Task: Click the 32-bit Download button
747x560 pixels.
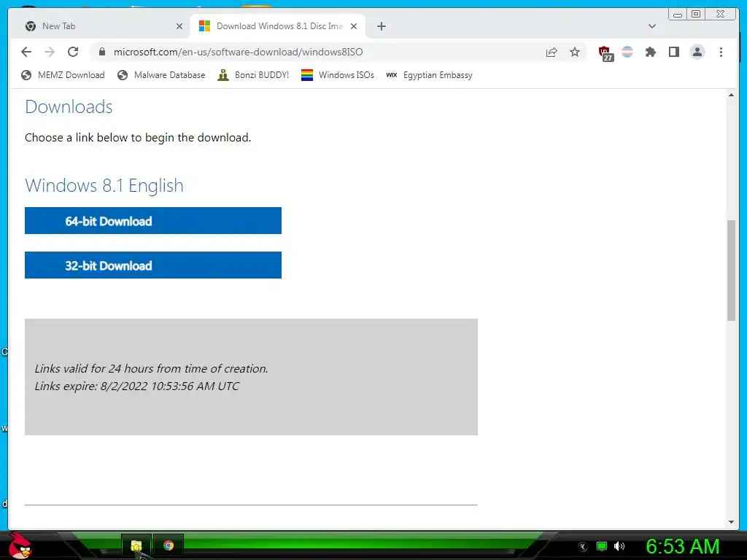Action: [x=153, y=265]
